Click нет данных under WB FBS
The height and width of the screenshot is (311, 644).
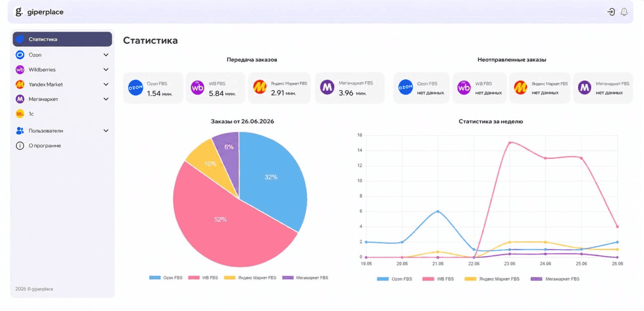point(489,93)
